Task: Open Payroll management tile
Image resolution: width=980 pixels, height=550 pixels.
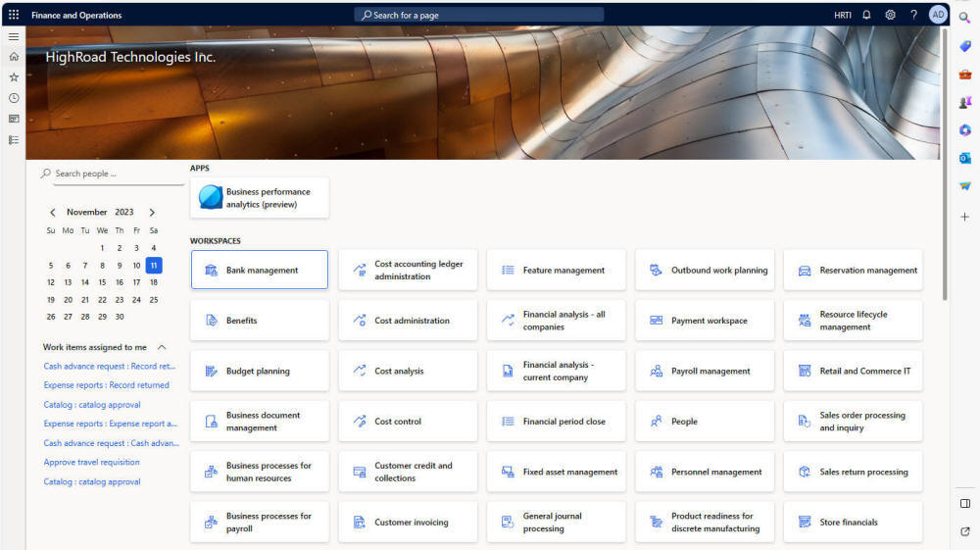Action: tap(705, 372)
